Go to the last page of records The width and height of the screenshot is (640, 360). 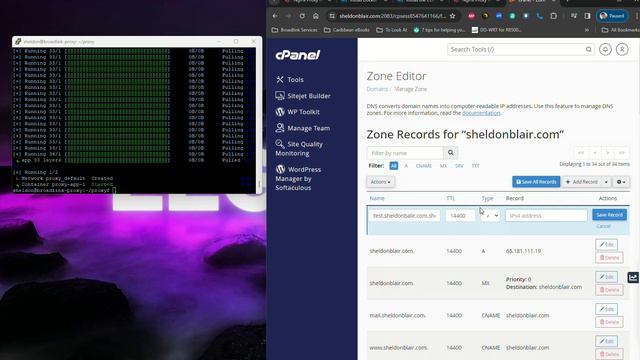tap(622, 153)
